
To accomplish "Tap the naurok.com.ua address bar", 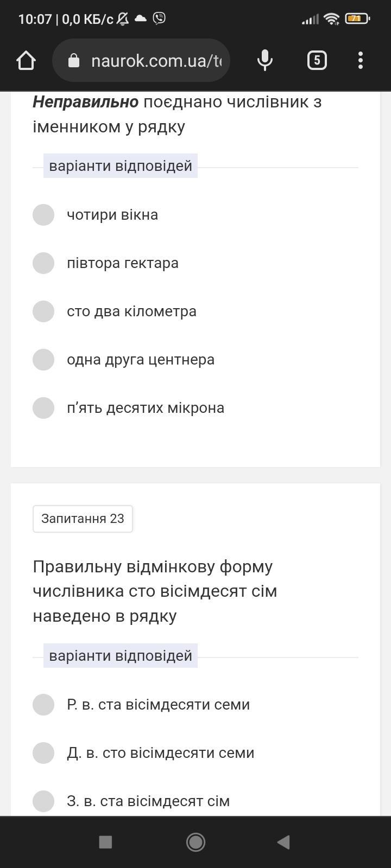I will tap(155, 61).
